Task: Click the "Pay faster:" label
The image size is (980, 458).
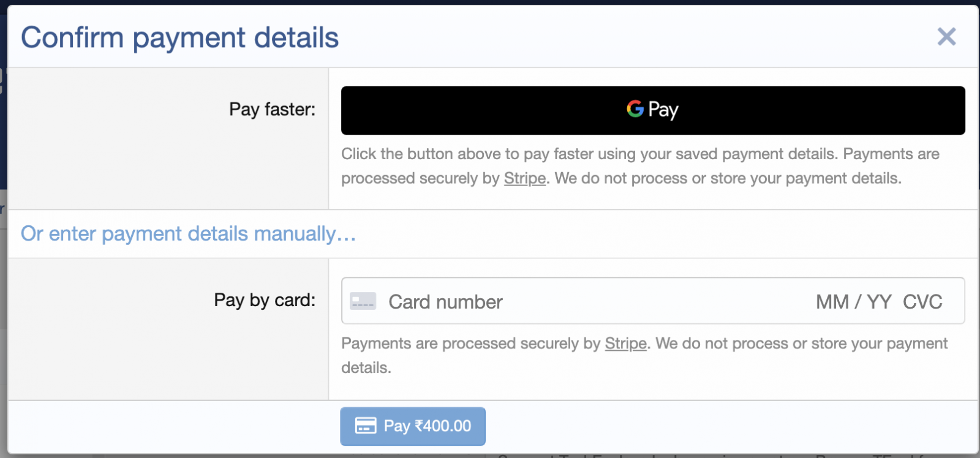Action: [272, 110]
